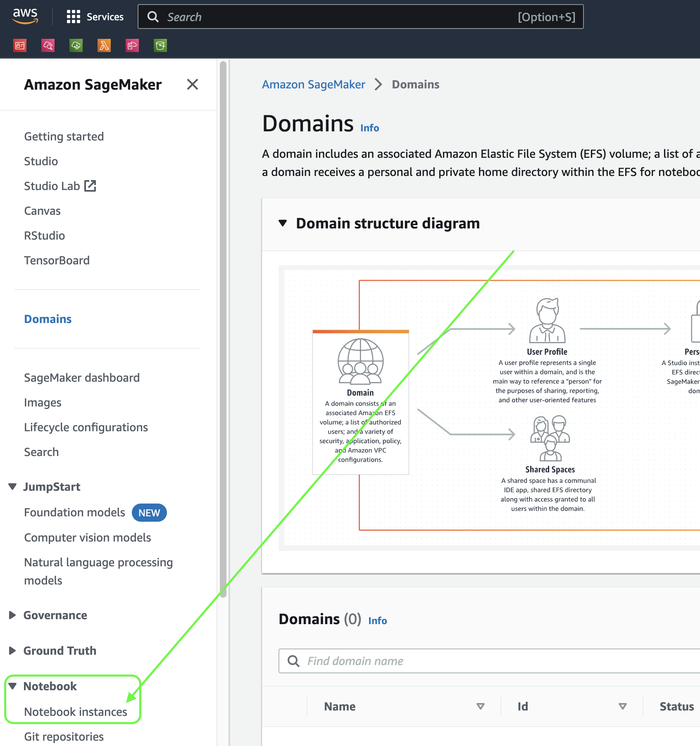This screenshot has width=700, height=746.
Task: Click the Shared Spaces group icon in diagram
Action: click(550, 438)
